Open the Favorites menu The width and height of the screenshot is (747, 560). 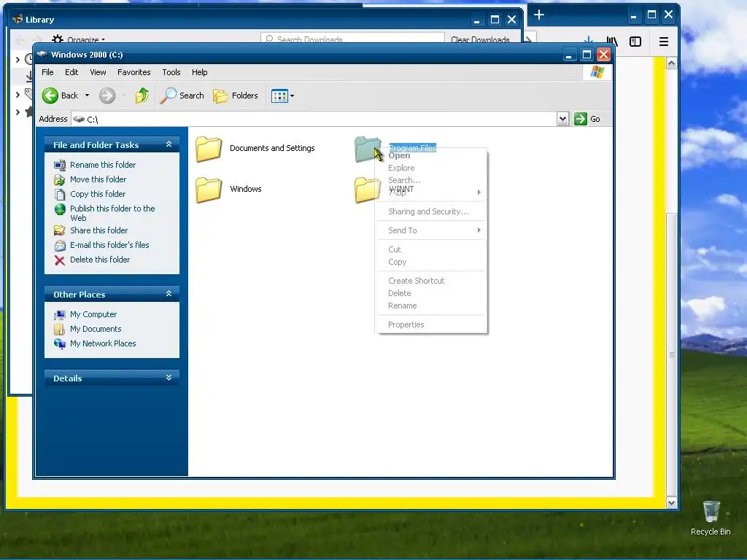click(x=134, y=72)
